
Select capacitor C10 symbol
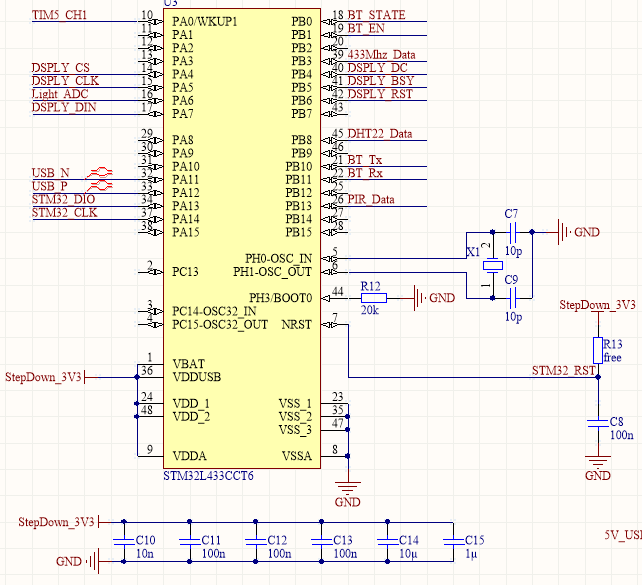[x=124, y=542]
